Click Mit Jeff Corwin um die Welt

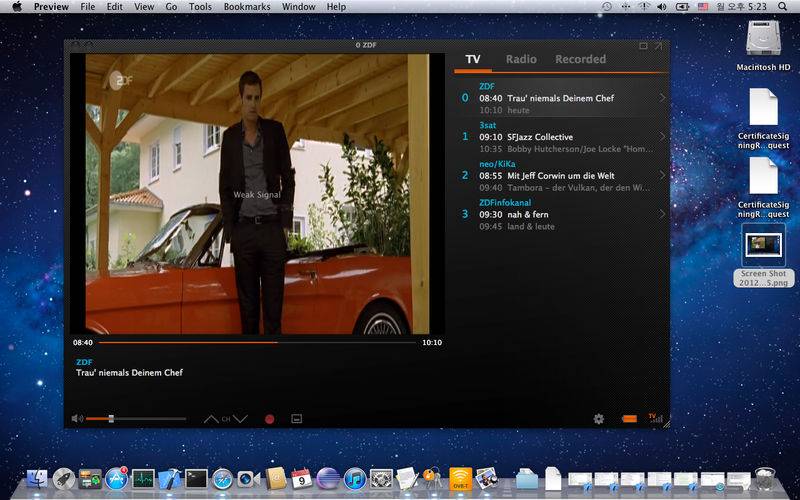point(561,176)
